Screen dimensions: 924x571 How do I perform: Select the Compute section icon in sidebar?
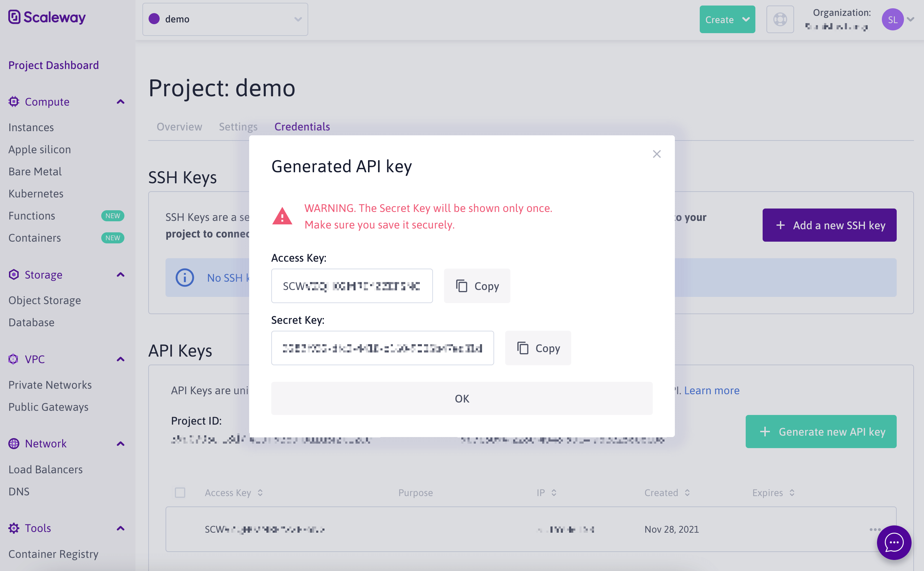tap(13, 101)
